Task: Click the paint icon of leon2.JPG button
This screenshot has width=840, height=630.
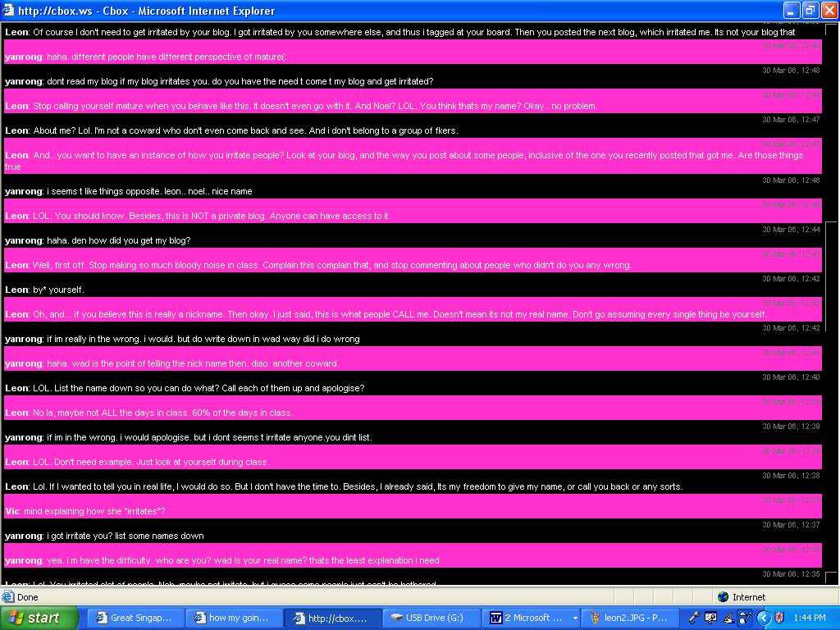Action: point(595,618)
